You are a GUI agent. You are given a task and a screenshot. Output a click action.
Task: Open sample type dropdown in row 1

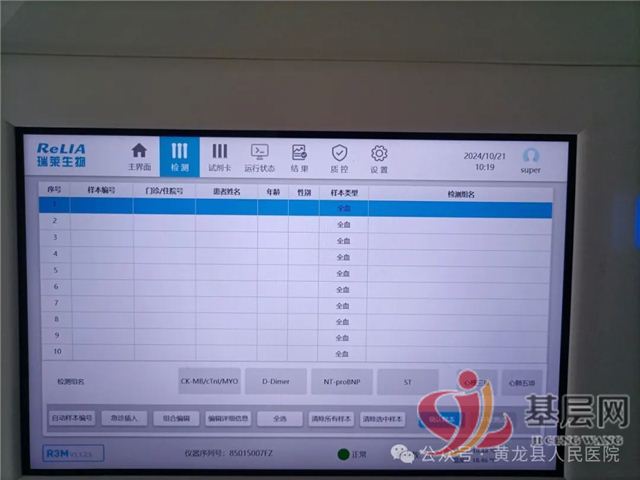pyautogui.click(x=342, y=208)
